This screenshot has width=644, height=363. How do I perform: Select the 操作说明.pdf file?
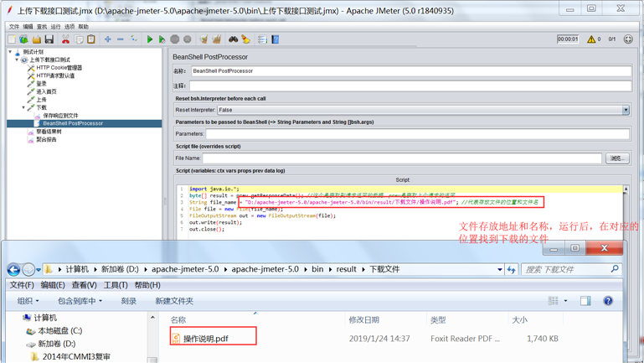click(205, 339)
